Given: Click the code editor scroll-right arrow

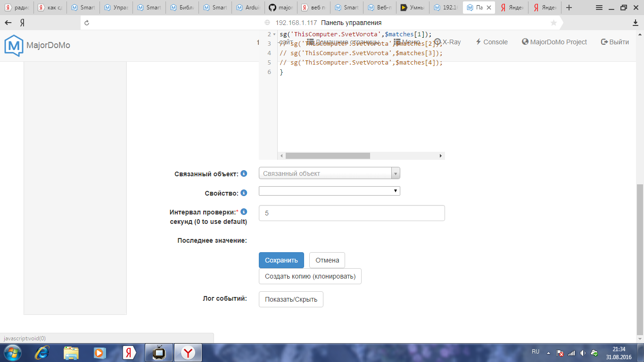Looking at the screenshot, I should point(441,156).
